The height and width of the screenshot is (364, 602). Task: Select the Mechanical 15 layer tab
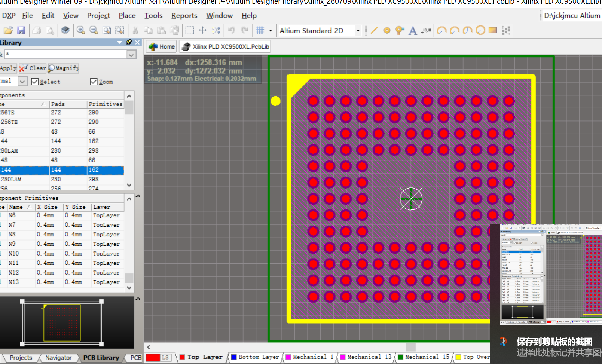click(424, 357)
